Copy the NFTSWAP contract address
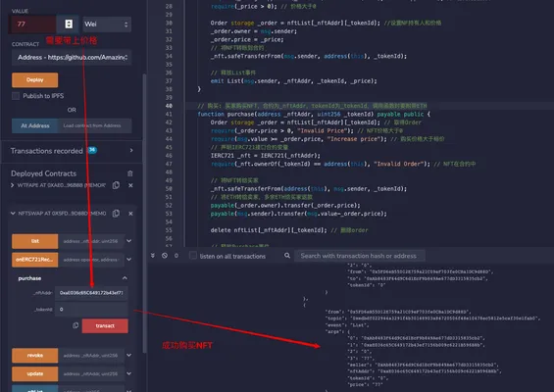This screenshot has height=392, width=554. [116, 214]
